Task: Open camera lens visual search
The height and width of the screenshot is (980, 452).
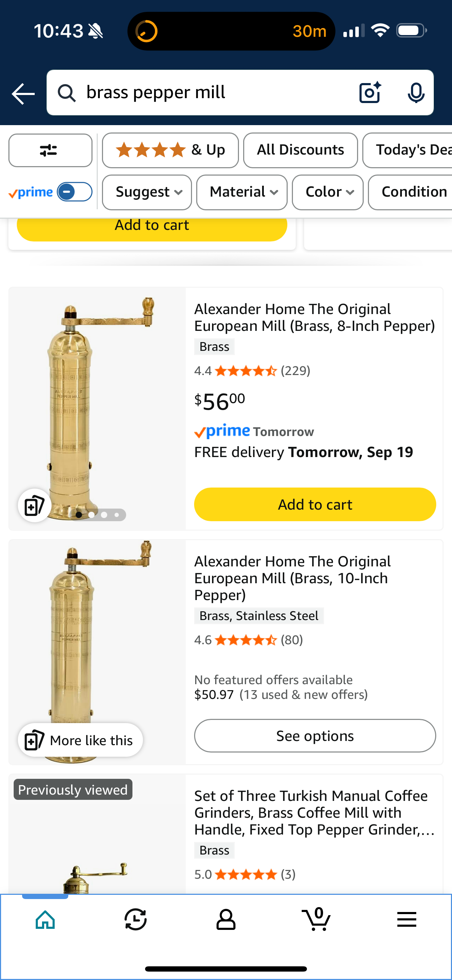Action: [x=370, y=93]
